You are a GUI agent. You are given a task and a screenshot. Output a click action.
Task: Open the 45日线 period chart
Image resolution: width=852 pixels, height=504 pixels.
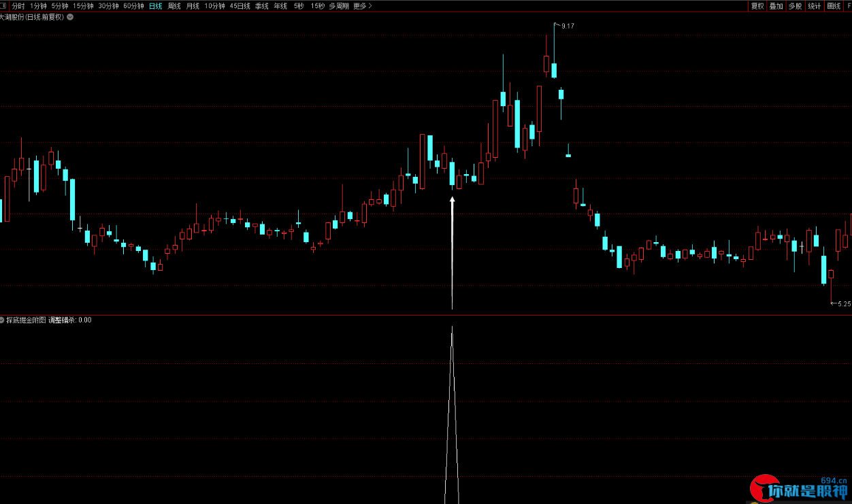click(240, 6)
